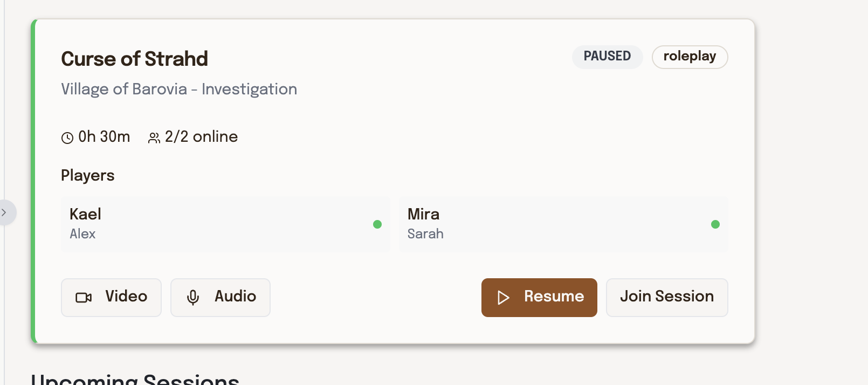Click the Players section heading
Screen dimensions: 868x385
pos(88,176)
